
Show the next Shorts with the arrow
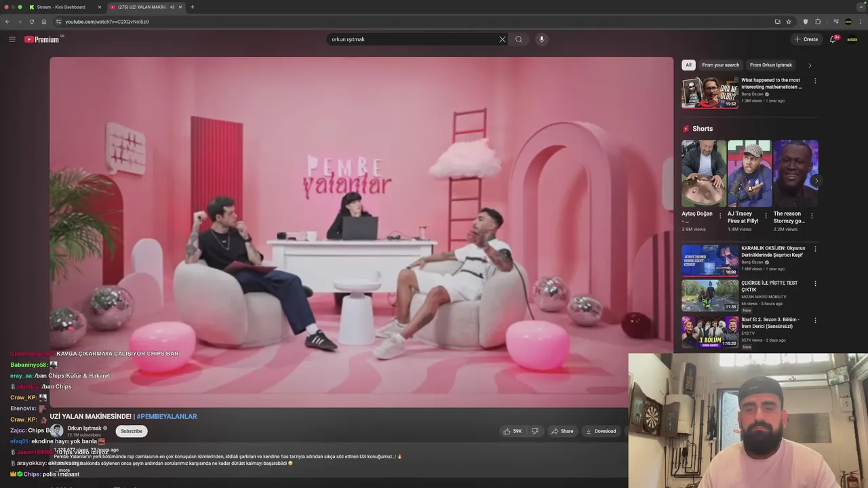[x=816, y=181]
